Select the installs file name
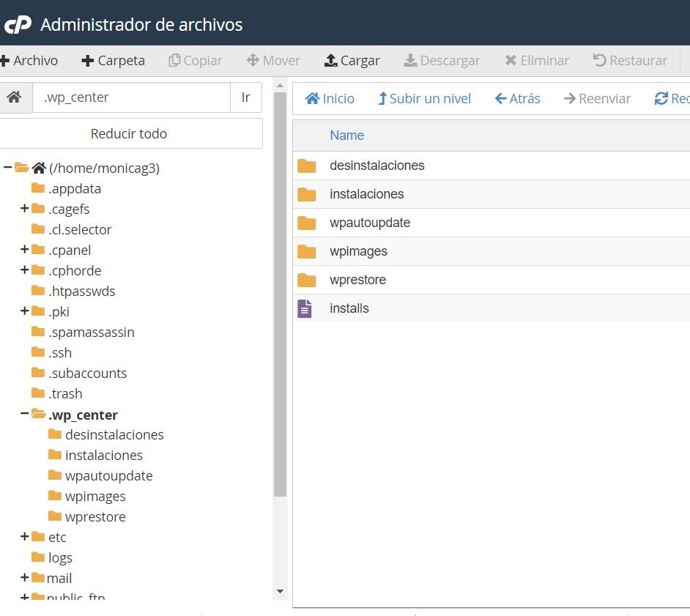This screenshot has height=616, width=690. [349, 308]
